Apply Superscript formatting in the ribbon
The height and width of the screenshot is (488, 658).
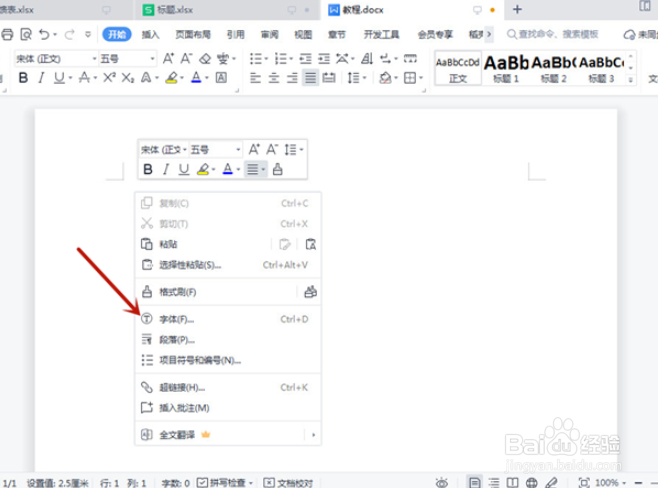coord(109,78)
